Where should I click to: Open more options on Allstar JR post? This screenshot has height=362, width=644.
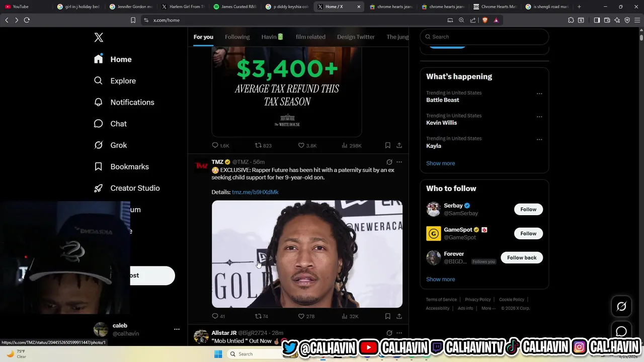point(399,333)
